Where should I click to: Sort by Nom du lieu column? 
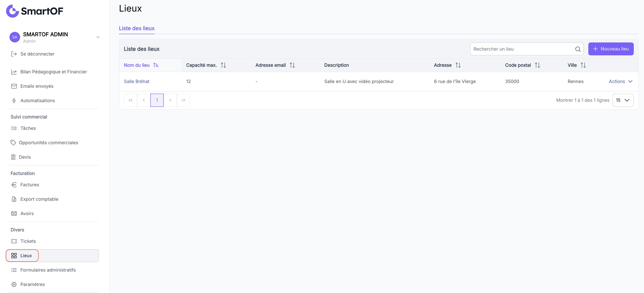[137, 65]
